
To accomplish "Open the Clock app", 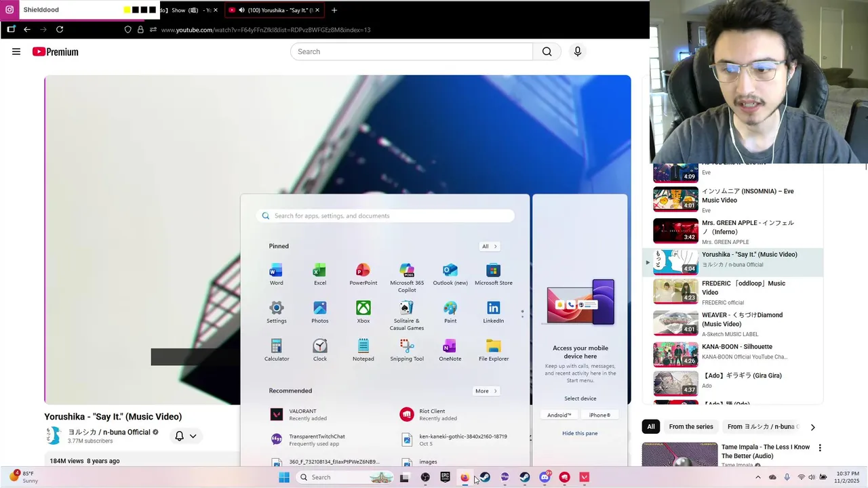I will [319, 350].
